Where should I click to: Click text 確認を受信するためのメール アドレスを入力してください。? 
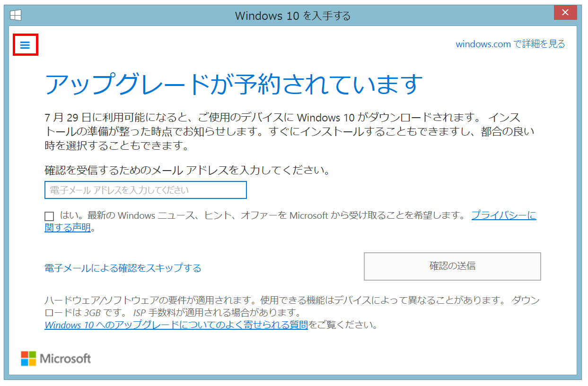tap(187, 170)
